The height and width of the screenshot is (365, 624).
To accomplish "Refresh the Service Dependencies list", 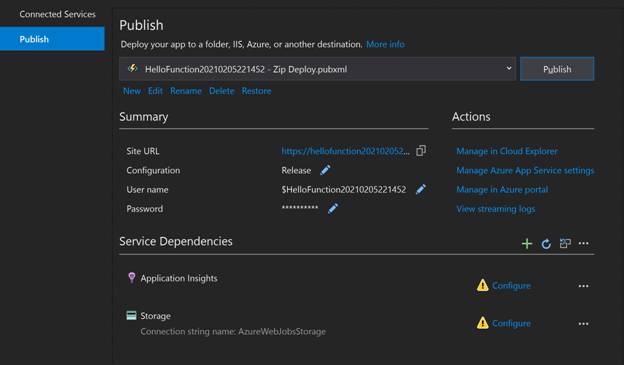I will [x=546, y=244].
